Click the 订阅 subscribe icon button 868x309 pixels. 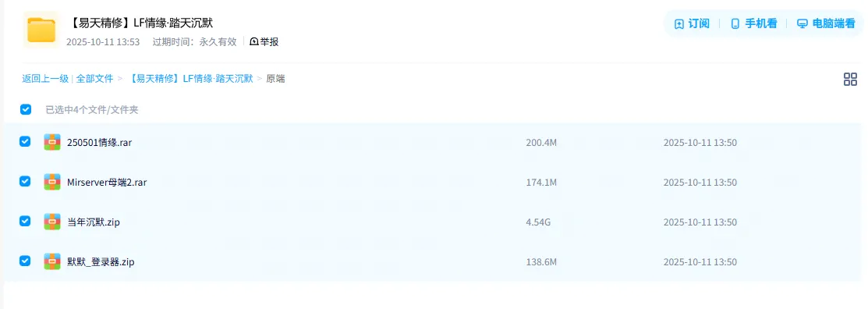tap(692, 24)
